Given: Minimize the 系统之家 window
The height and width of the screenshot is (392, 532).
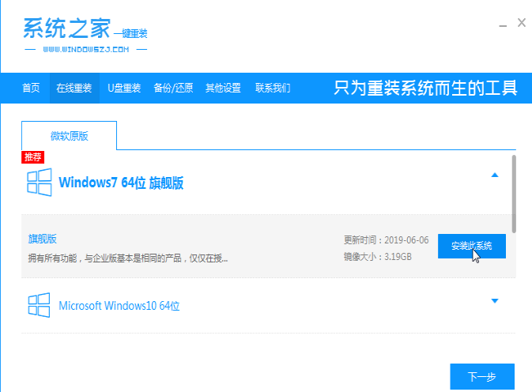Looking at the screenshot, I should [x=503, y=25].
